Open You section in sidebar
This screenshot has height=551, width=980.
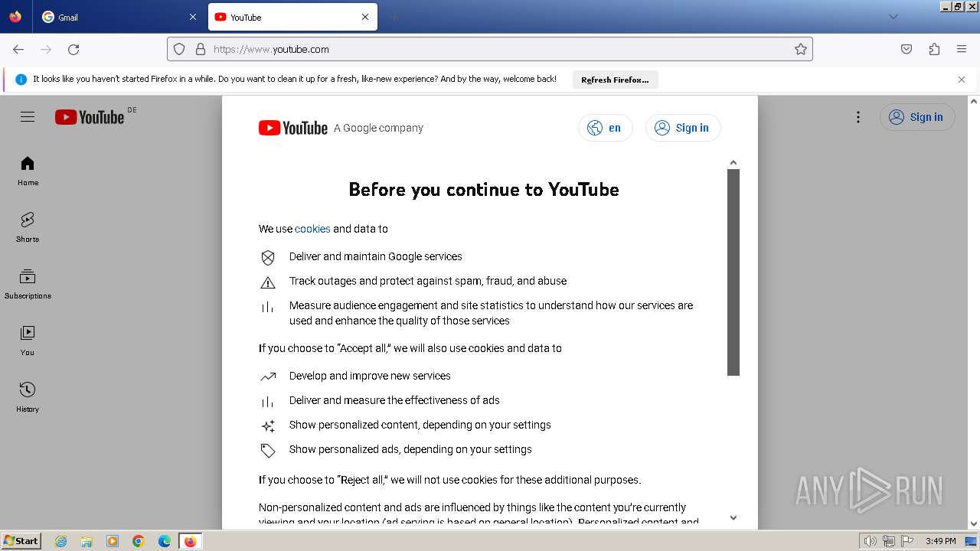(28, 341)
